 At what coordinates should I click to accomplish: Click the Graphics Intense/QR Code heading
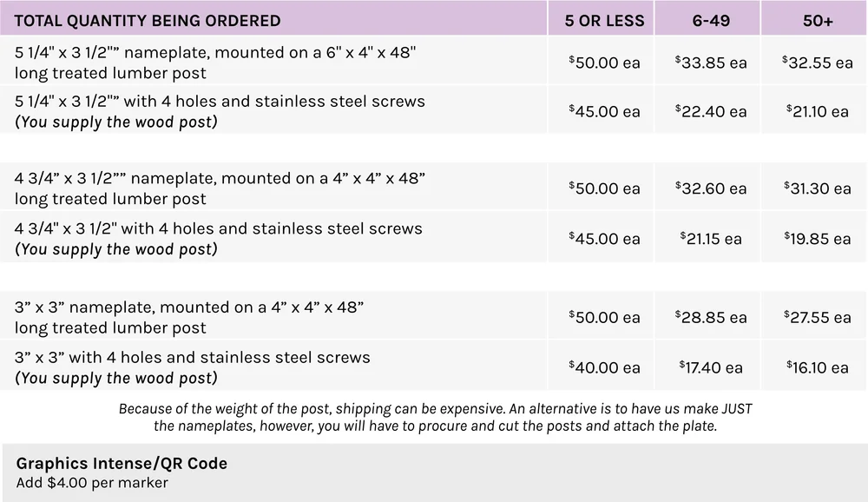tap(122, 463)
